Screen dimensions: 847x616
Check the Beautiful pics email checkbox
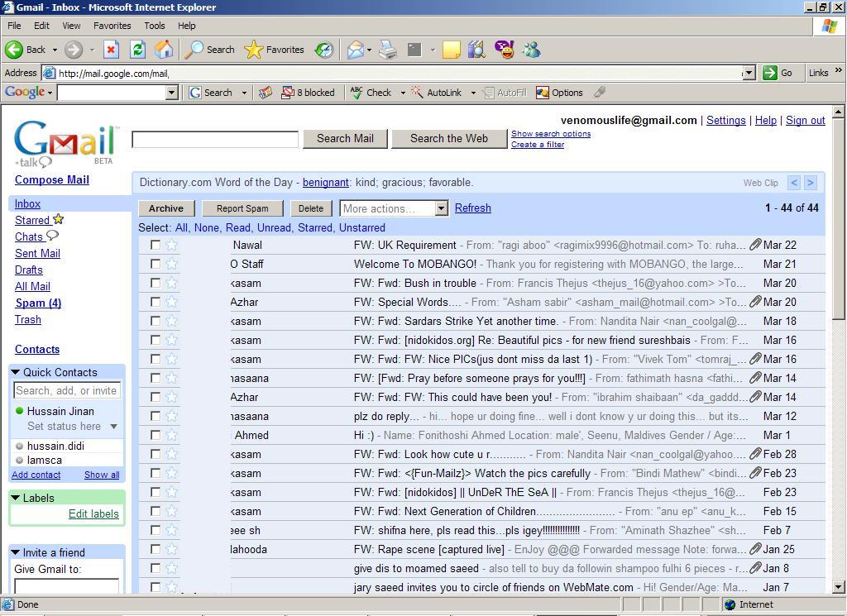point(156,340)
